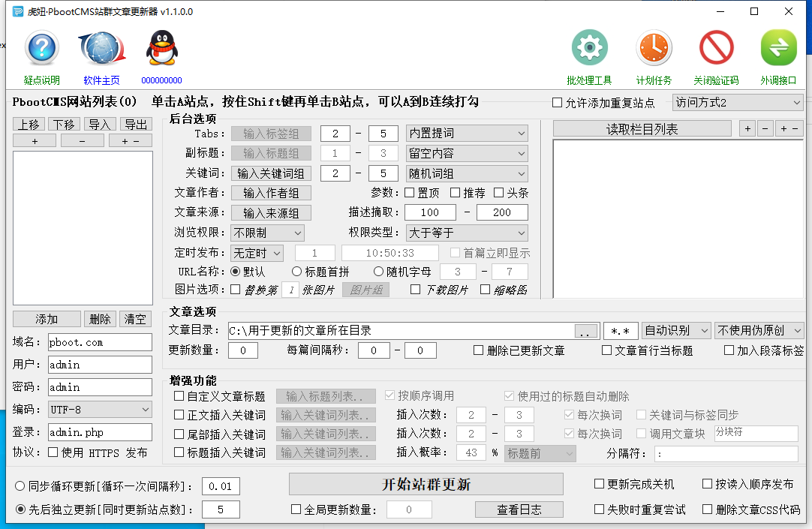Open the 内置提词 dropdown

(467, 133)
